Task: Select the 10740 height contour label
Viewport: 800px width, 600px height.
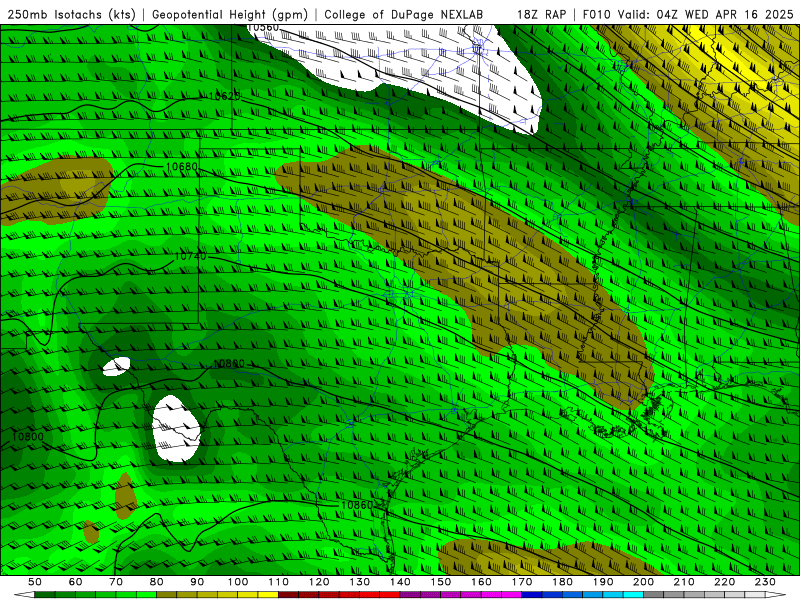Action: (190, 256)
